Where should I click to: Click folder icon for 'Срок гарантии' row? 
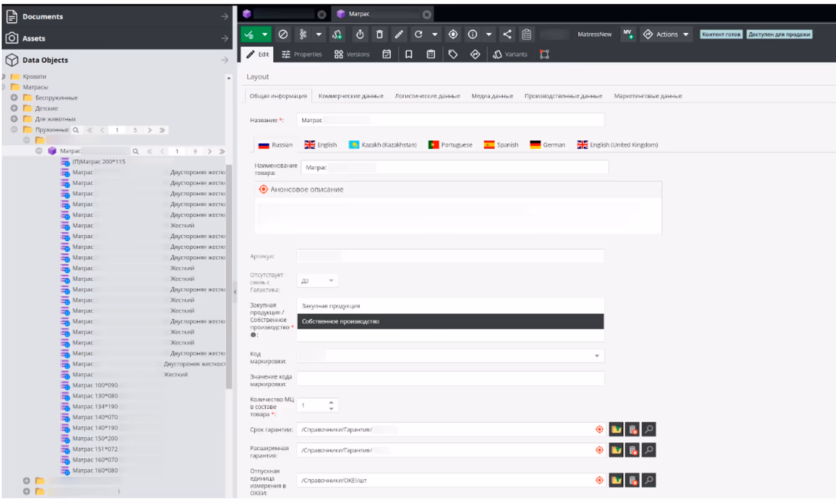click(x=616, y=429)
